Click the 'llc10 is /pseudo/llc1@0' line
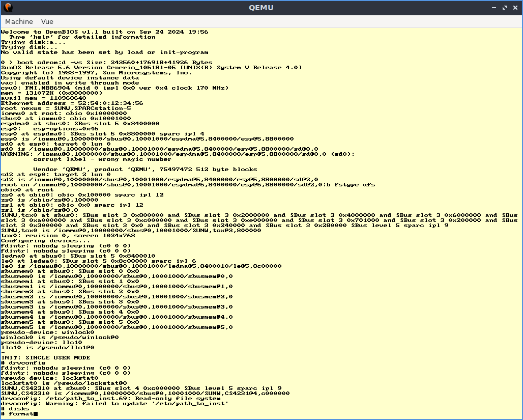The width and height of the screenshot is (523, 420). pyautogui.click(x=48, y=348)
